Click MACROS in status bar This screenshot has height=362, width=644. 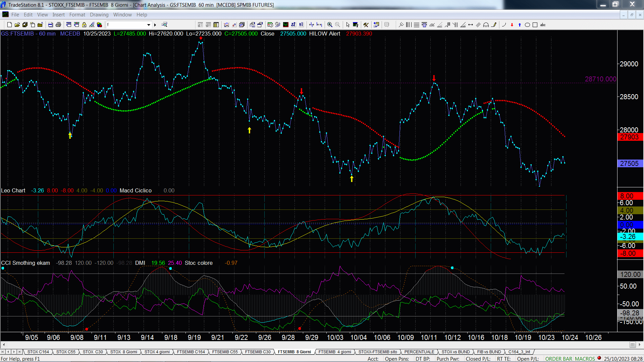coord(585,359)
